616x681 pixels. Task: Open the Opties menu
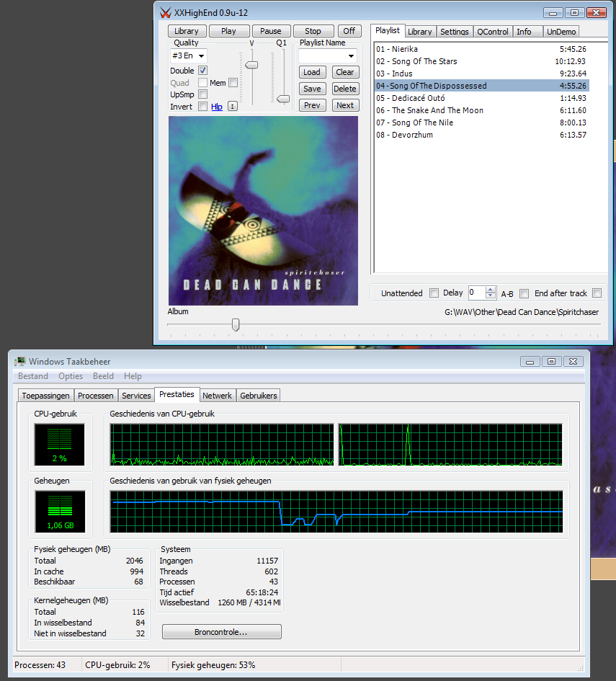pos(71,376)
